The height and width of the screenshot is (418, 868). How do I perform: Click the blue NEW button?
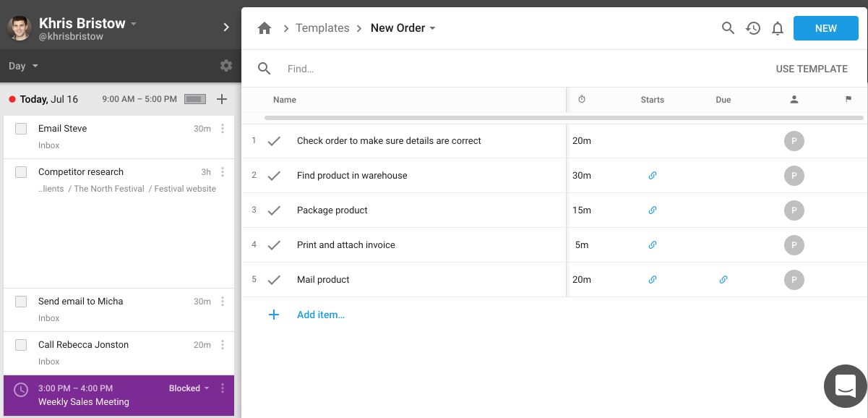point(825,28)
